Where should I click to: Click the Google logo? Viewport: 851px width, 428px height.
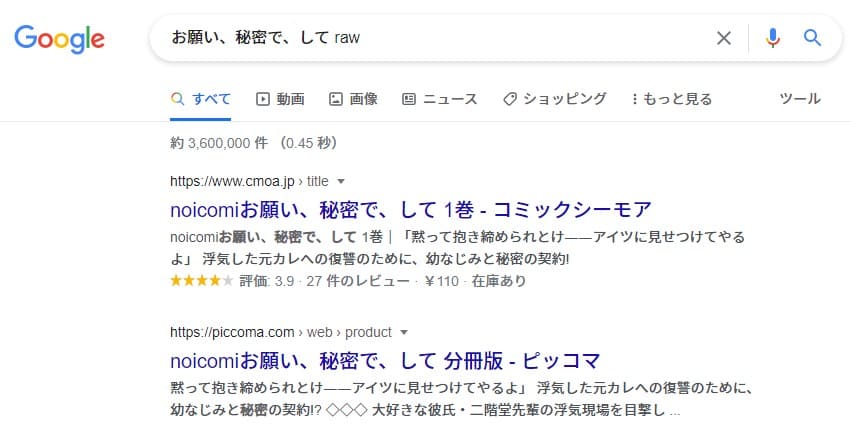tap(59, 39)
